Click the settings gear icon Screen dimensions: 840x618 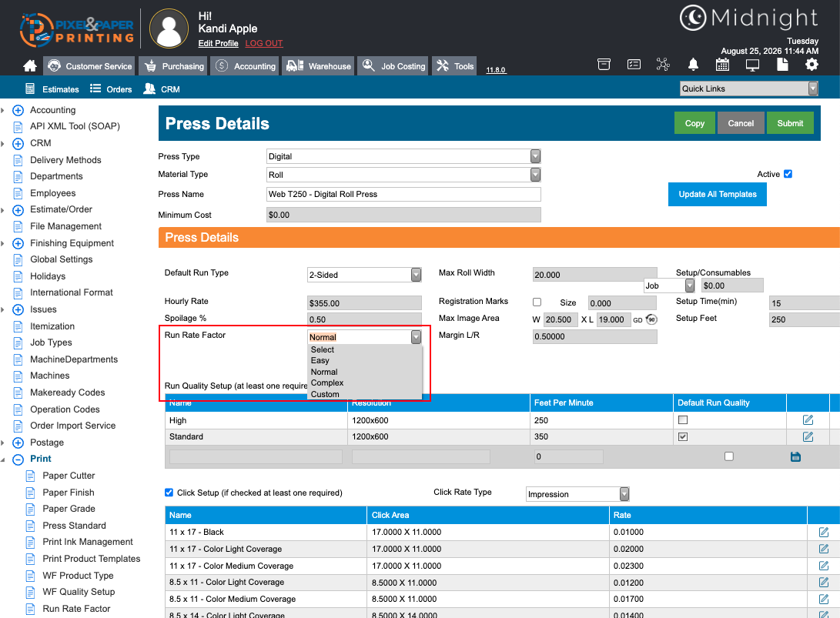(x=812, y=65)
